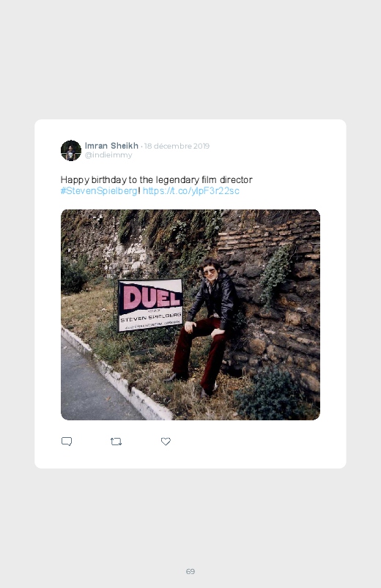The width and height of the screenshot is (381, 588).
Task: Click the "Steven Spielberg" name on the sign
Action: click(x=151, y=317)
